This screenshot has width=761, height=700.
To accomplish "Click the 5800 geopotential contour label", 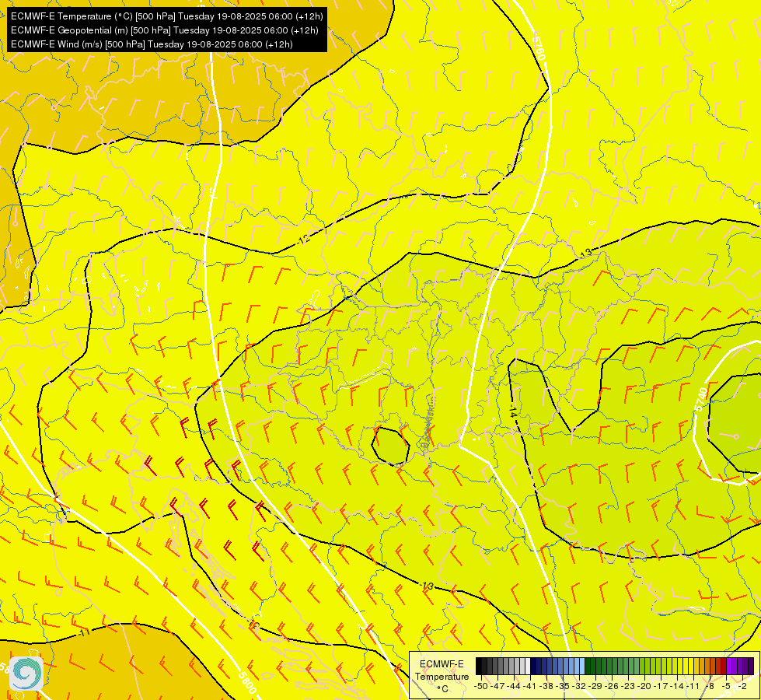I will [247, 682].
